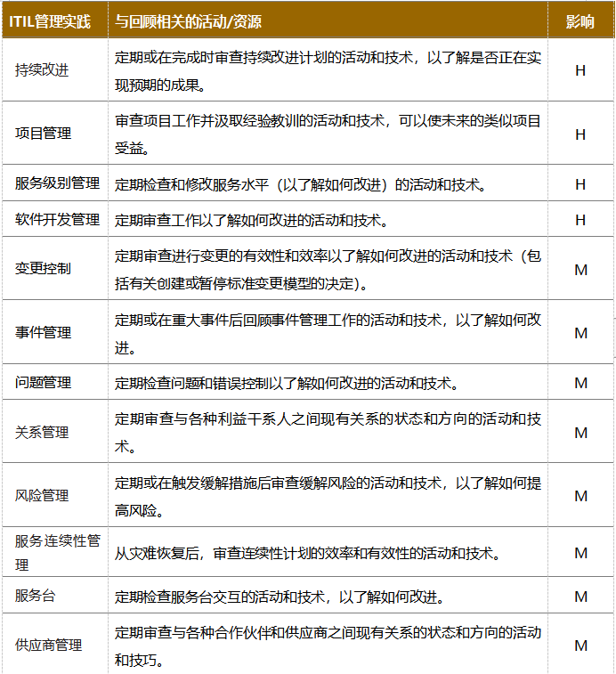
Task: Click description starting '定期审查进行变更的有效性'
Action: click(328, 270)
